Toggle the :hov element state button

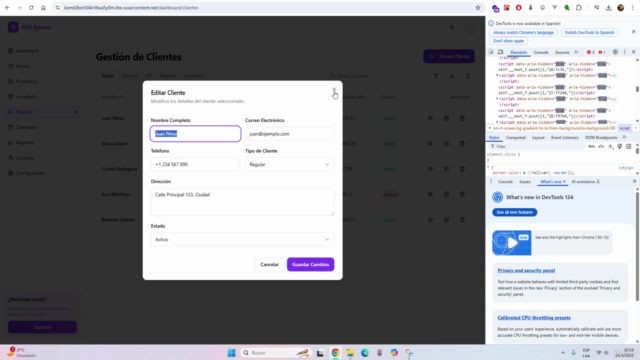(x=591, y=147)
